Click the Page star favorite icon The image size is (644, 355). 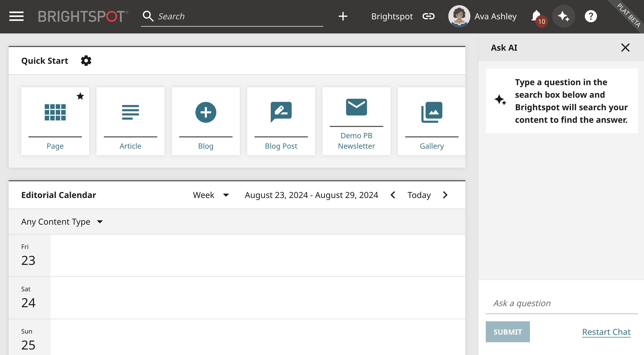(x=80, y=96)
